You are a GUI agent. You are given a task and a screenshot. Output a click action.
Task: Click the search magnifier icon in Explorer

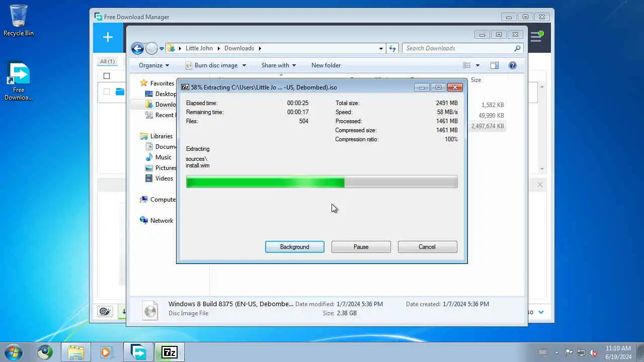[517, 48]
